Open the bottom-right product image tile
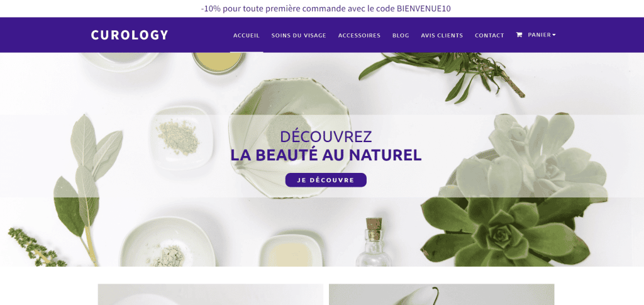The image size is (644, 305). (x=441, y=294)
